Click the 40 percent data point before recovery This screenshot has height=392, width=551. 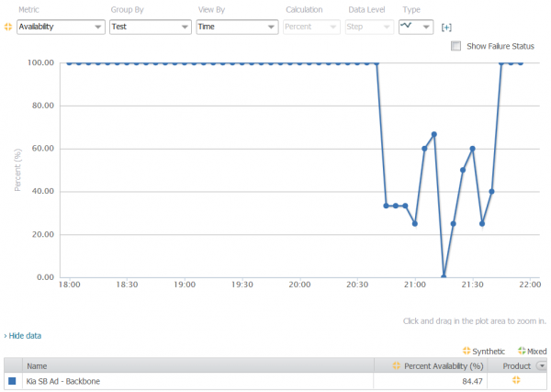tap(491, 192)
